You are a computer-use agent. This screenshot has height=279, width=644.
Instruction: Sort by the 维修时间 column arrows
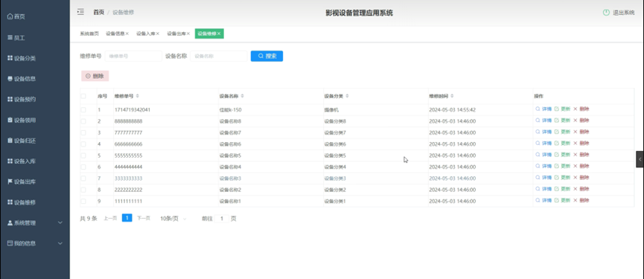tap(452, 96)
